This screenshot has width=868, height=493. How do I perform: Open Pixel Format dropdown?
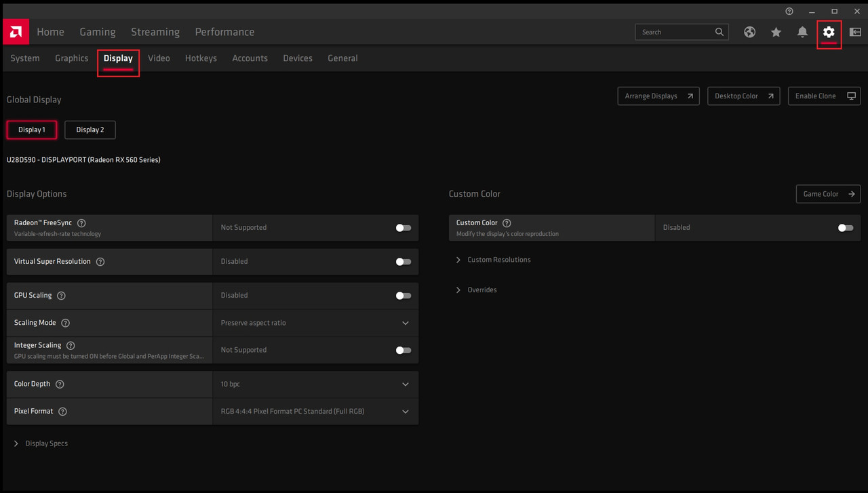[315, 411]
